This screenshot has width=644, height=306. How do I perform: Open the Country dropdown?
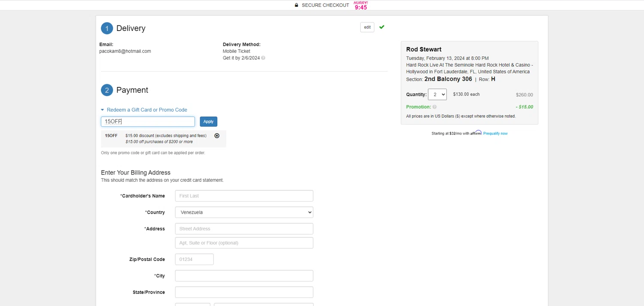pos(244,212)
